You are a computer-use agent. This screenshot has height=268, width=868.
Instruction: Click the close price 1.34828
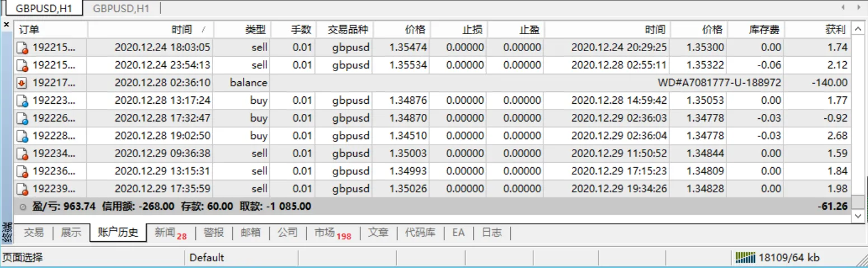click(705, 189)
